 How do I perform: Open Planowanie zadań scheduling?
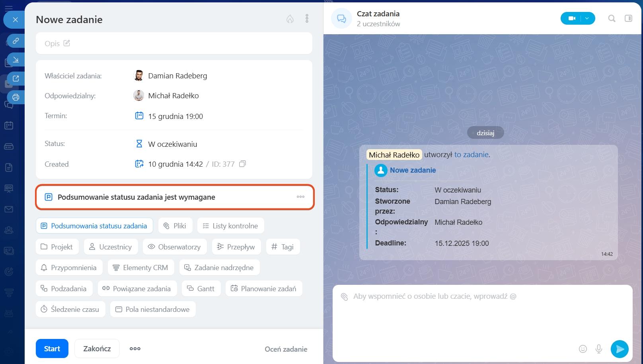(264, 288)
